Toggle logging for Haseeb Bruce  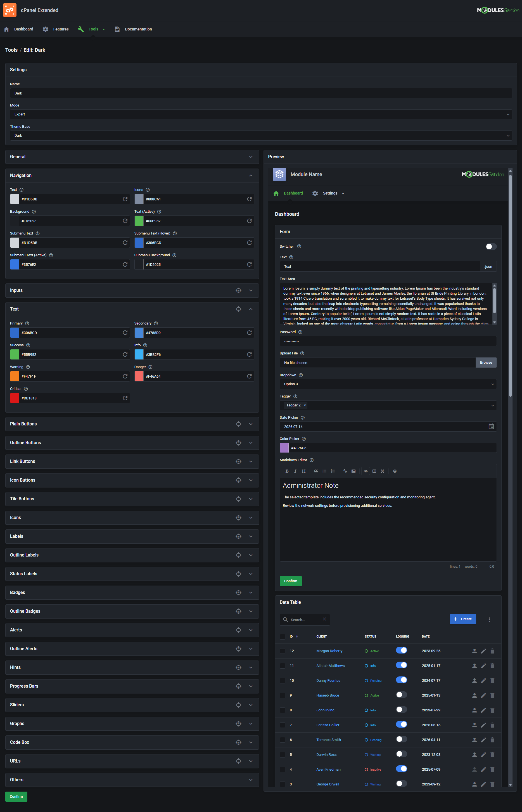401,695
